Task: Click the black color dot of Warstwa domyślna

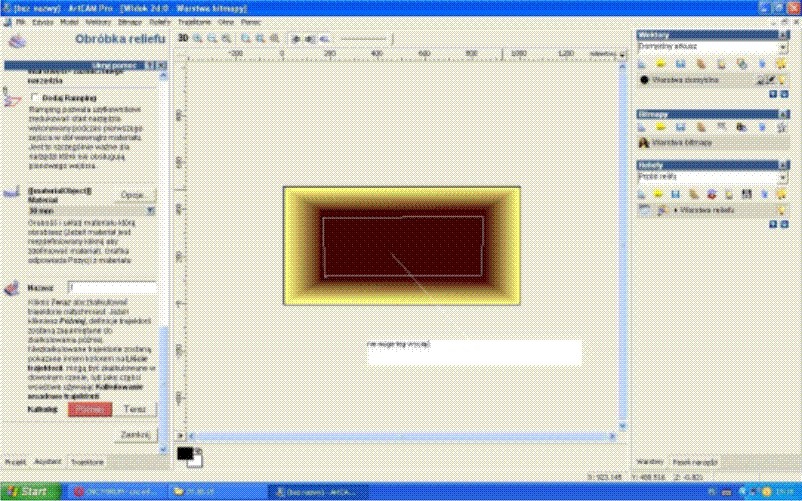Action: 644,80
